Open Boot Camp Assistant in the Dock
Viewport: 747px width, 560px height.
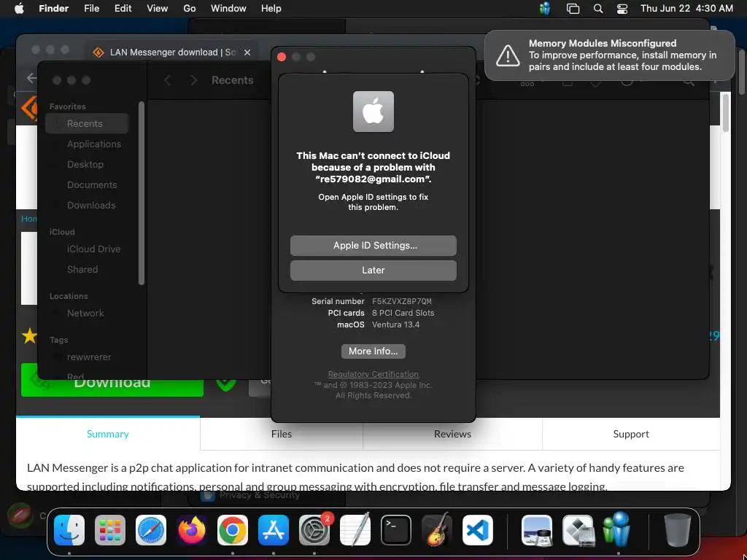point(578,530)
